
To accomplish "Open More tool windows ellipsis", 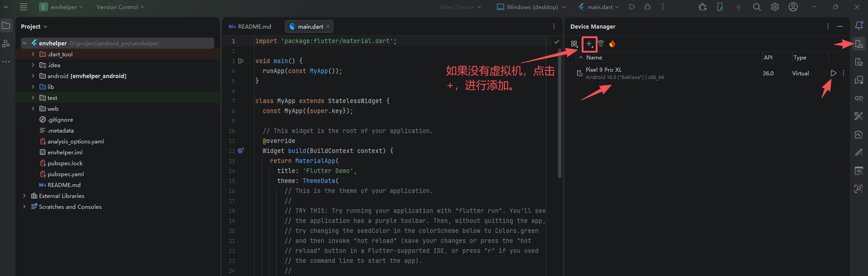I will [6, 61].
